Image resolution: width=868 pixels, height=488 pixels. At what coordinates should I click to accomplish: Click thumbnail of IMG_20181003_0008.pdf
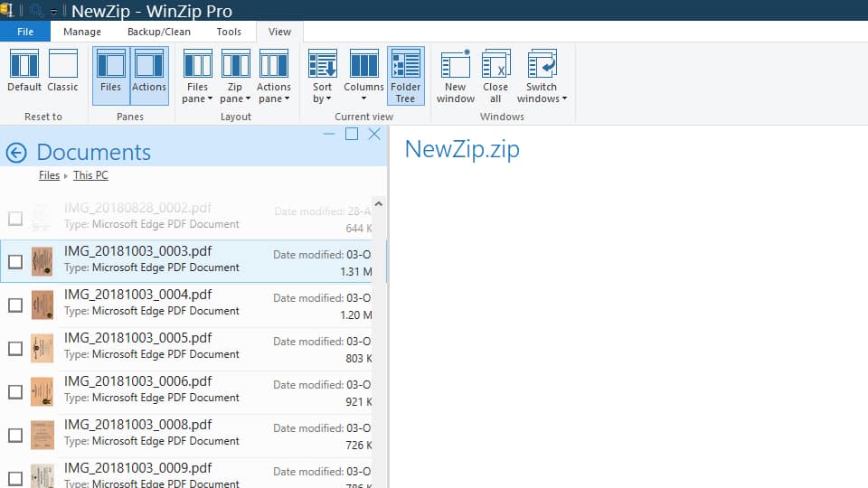pos(42,435)
